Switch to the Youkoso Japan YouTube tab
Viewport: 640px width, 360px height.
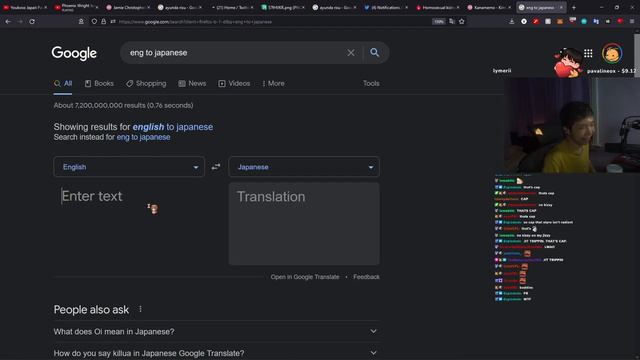point(25,7)
